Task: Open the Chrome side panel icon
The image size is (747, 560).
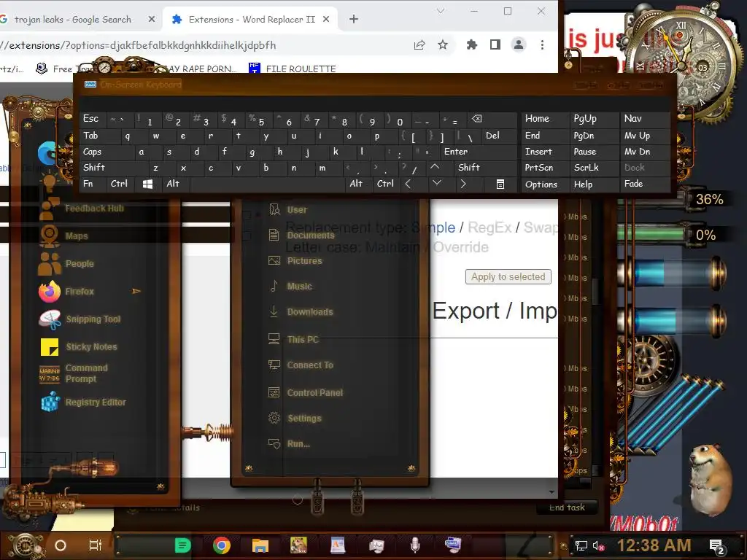Action: pos(495,44)
